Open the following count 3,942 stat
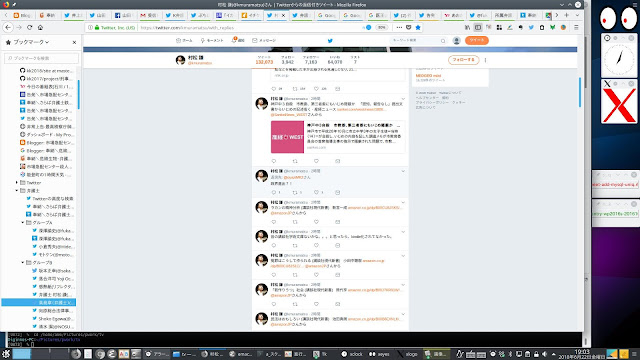Viewport: 640px width, 360px height. tap(287, 60)
